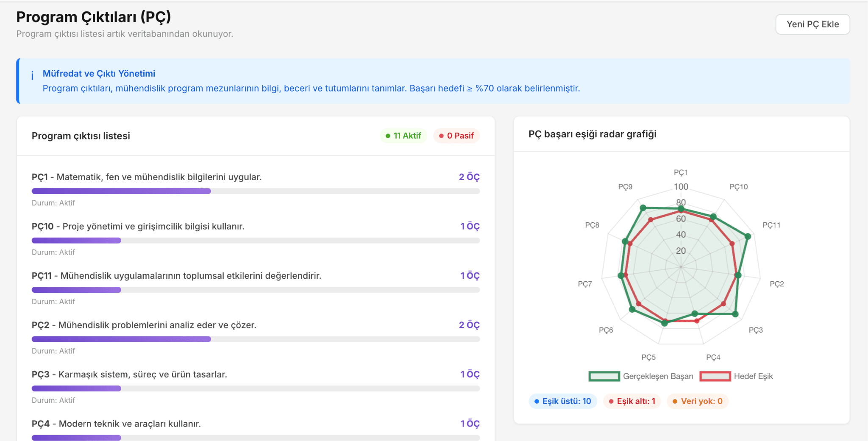868x441 pixels.
Task: Click the green PÇ11 data point on radar
Action: point(748,236)
